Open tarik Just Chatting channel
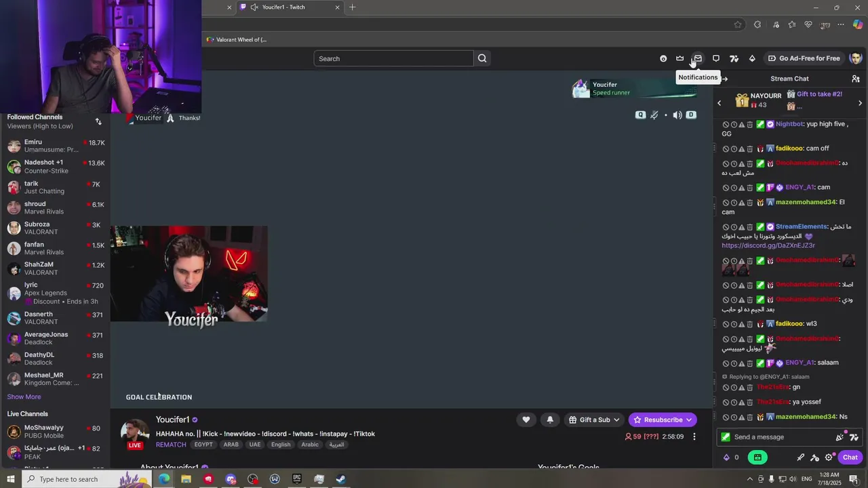Screen dimensions: 868x488 click(x=56, y=187)
